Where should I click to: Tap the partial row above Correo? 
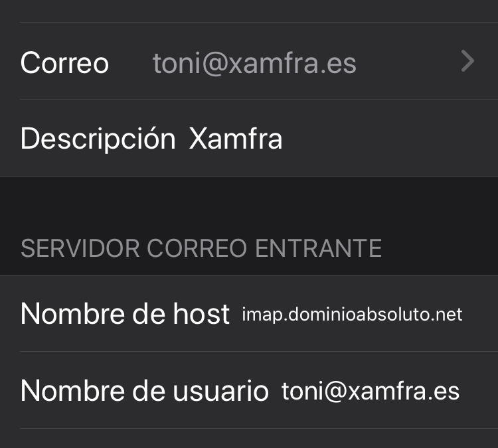point(249,10)
